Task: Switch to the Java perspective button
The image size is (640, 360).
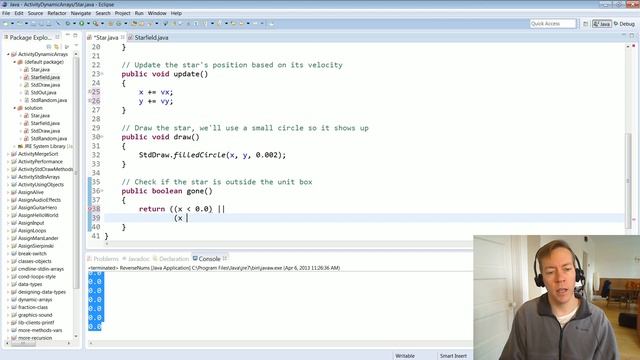Action: coord(602,24)
